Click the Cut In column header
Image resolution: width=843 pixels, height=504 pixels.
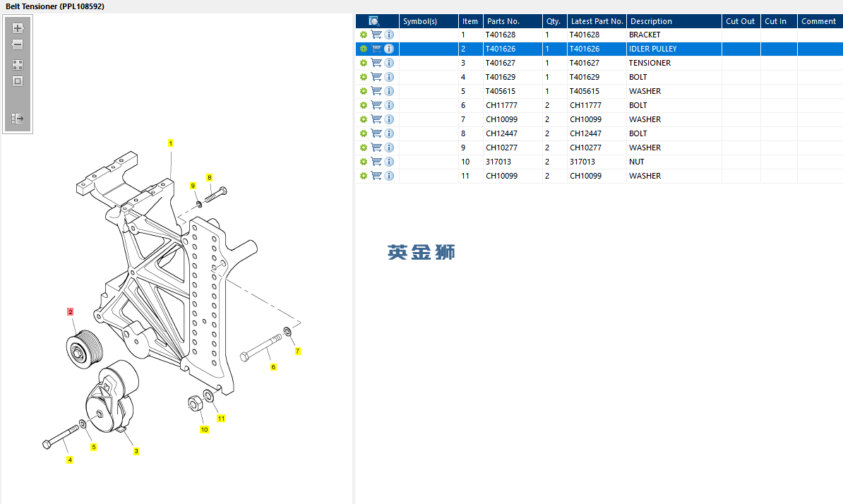779,21
